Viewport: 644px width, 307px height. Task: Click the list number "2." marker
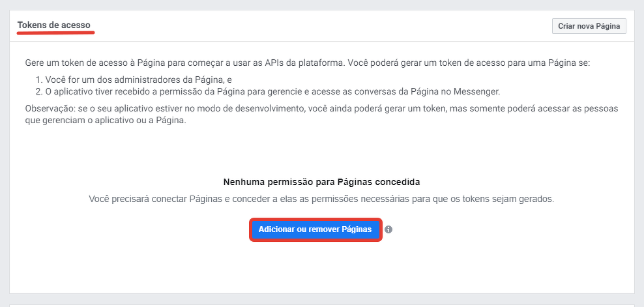click(39, 91)
